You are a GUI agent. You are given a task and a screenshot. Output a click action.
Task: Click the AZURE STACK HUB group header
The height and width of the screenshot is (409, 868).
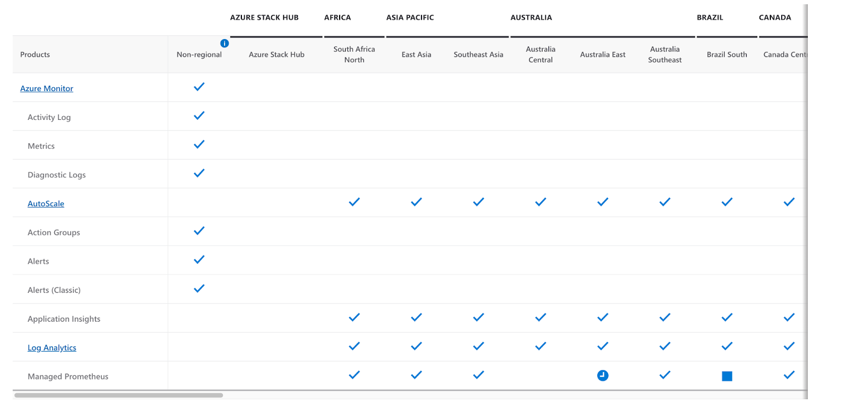[x=264, y=17]
